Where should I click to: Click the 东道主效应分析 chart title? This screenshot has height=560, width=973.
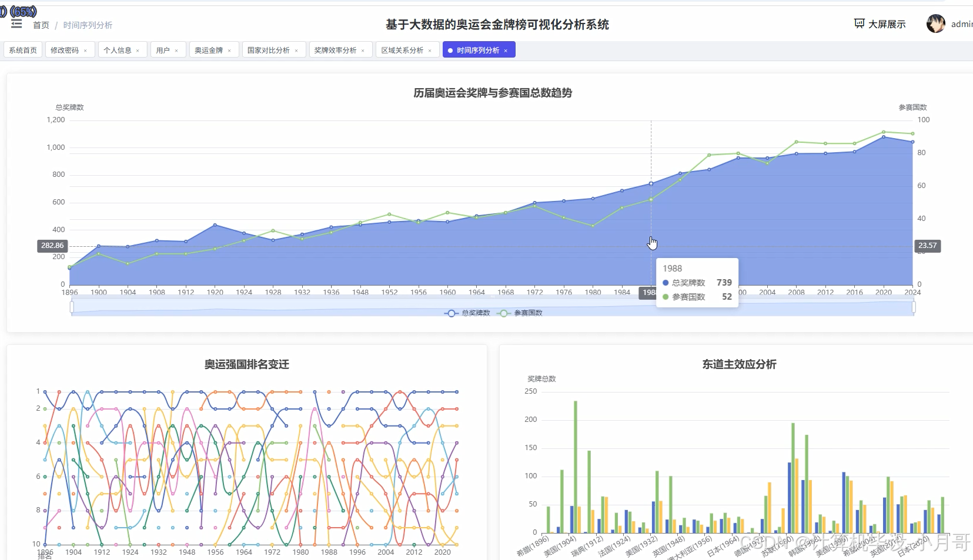(x=739, y=364)
